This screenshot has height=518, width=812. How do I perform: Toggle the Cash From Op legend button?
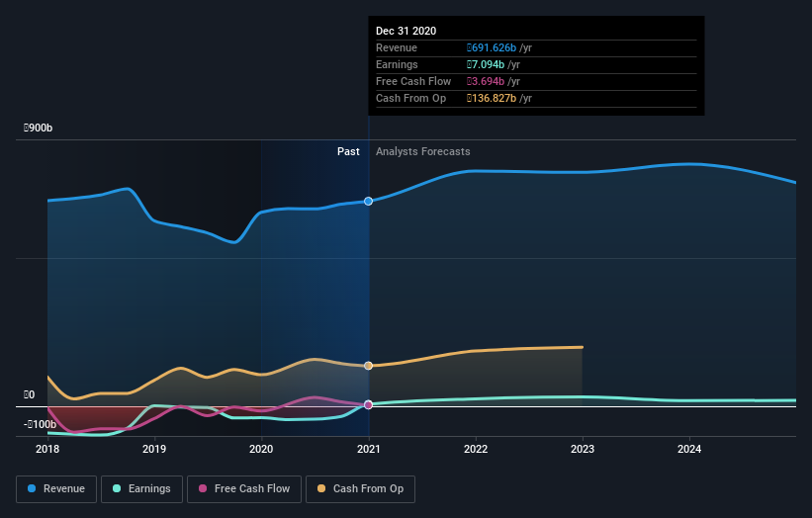pos(360,489)
